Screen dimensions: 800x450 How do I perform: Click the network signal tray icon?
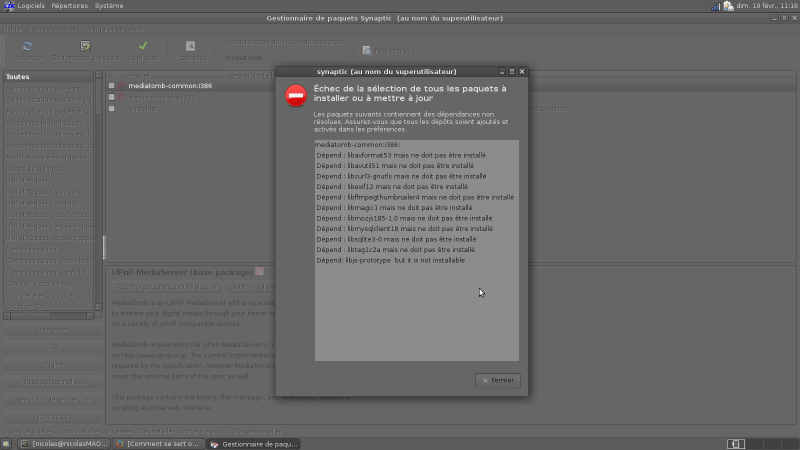point(715,6)
